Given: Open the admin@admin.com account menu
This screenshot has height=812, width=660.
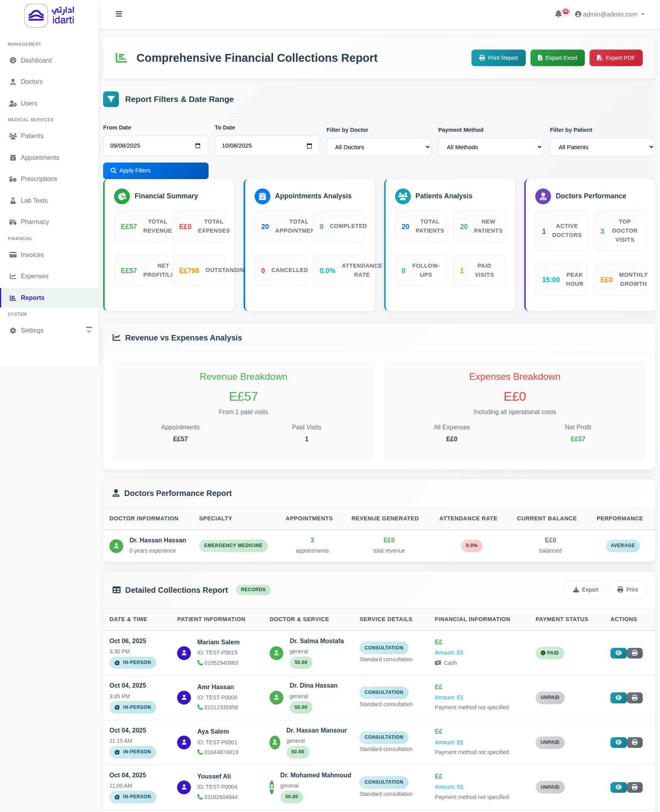Looking at the screenshot, I should click(609, 15).
